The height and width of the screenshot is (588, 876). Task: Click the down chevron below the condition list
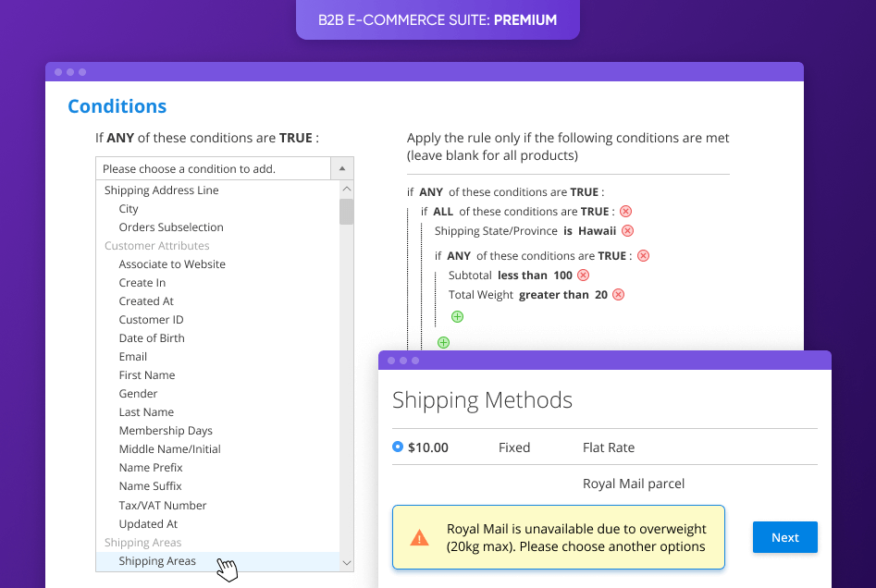point(347,562)
